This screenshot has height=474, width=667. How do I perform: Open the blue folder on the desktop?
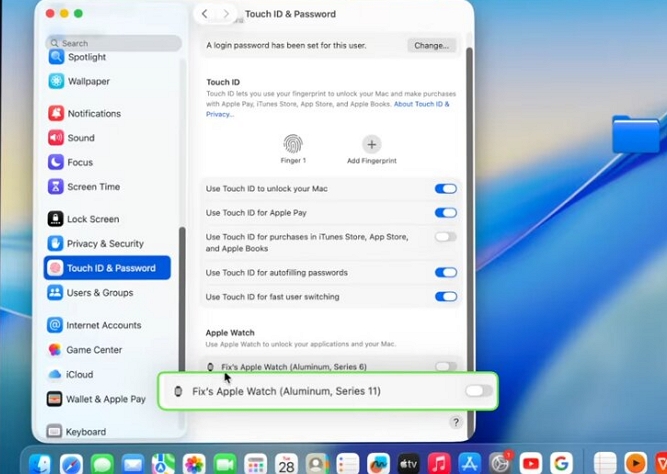point(636,134)
